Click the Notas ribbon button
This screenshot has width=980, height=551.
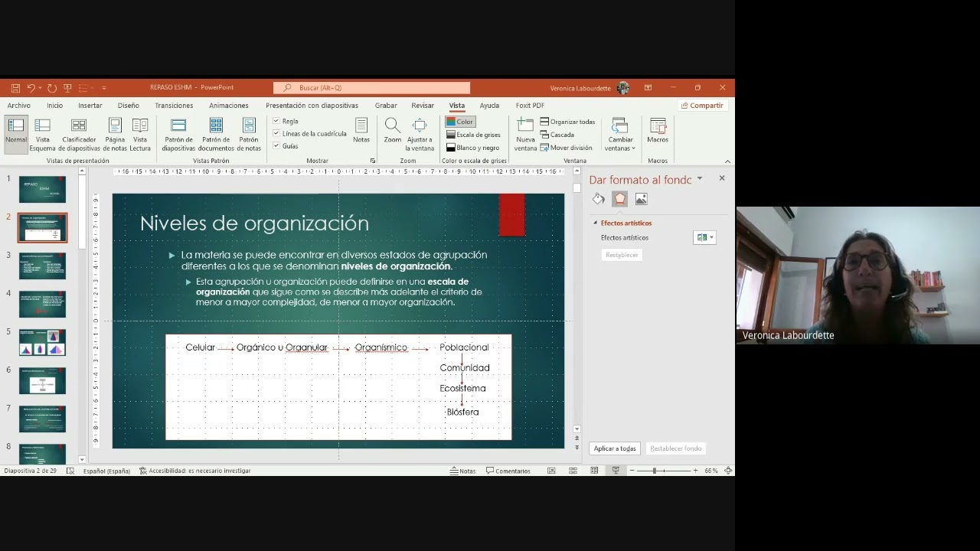(x=361, y=131)
